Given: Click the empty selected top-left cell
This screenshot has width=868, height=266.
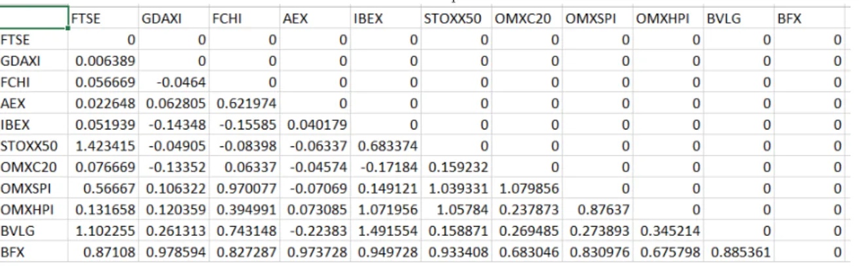Looking at the screenshot, I should (34, 18).
